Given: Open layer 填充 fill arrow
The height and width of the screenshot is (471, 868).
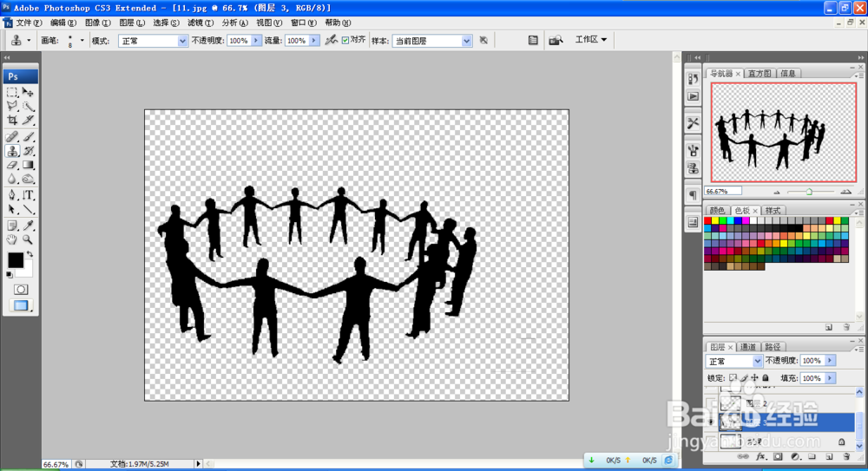Looking at the screenshot, I should tap(830, 378).
